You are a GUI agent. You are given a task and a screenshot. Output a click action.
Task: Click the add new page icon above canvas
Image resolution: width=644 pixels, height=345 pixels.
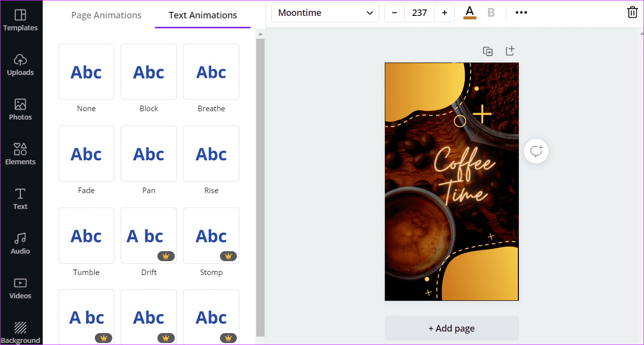(x=510, y=51)
